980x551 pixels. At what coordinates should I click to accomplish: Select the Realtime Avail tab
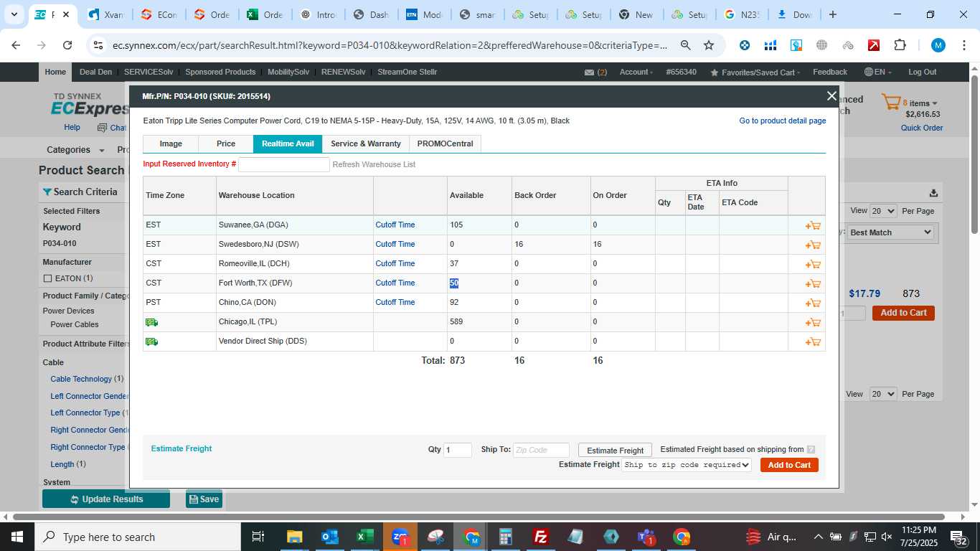[x=288, y=144]
